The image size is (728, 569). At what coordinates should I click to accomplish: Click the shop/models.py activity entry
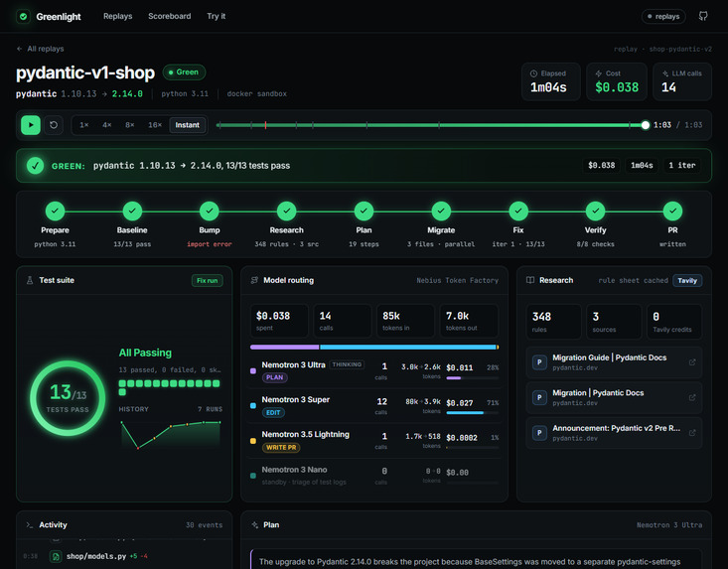[x=122, y=556]
